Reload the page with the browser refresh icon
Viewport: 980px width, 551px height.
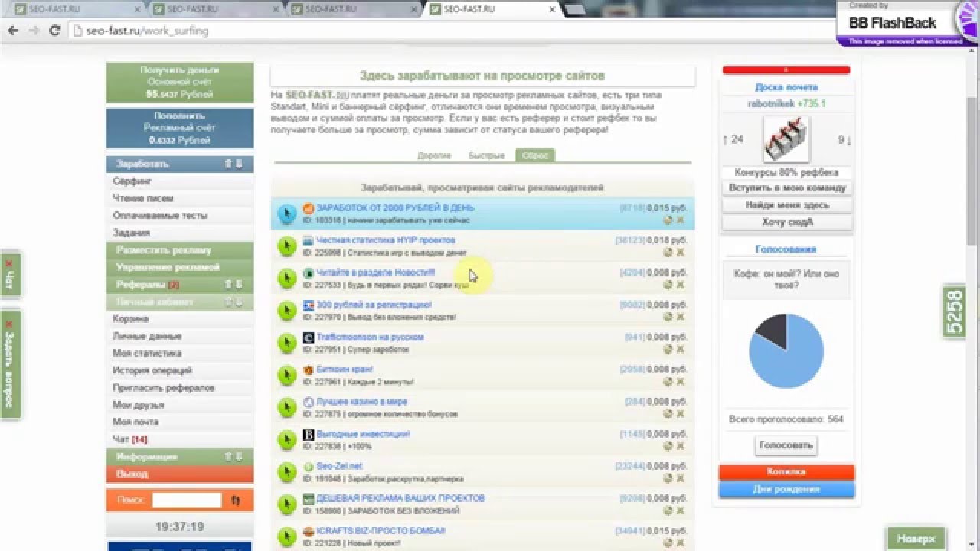[54, 31]
